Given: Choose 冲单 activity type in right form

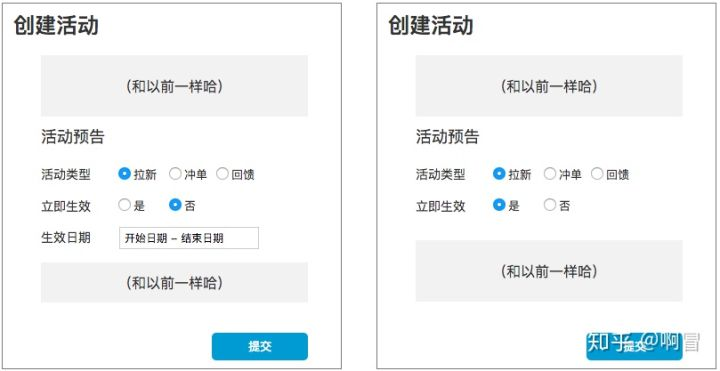Looking at the screenshot, I should [550, 174].
